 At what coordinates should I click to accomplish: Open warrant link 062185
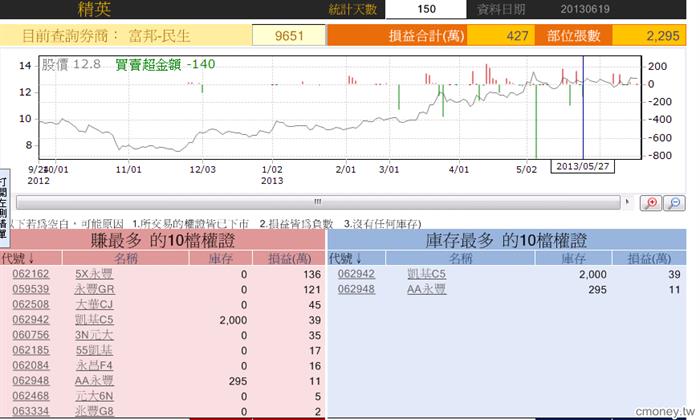pyautogui.click(x=31, y=350)
